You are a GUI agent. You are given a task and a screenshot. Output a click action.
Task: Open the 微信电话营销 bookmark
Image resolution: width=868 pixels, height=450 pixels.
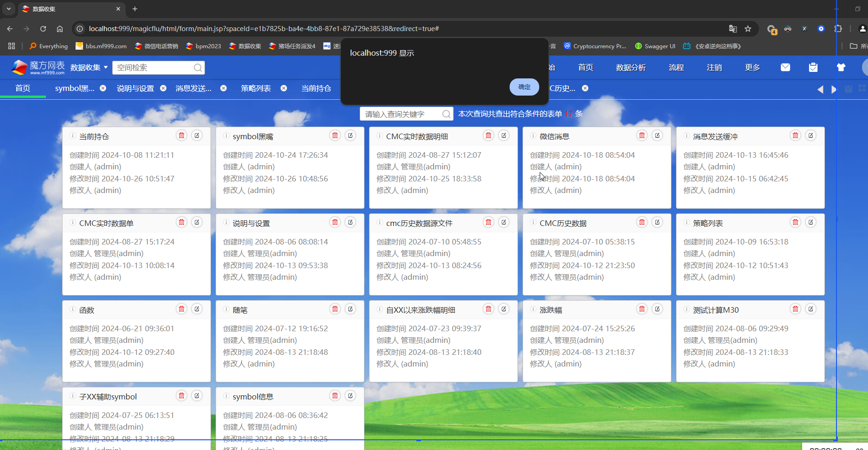pos(157,46)
